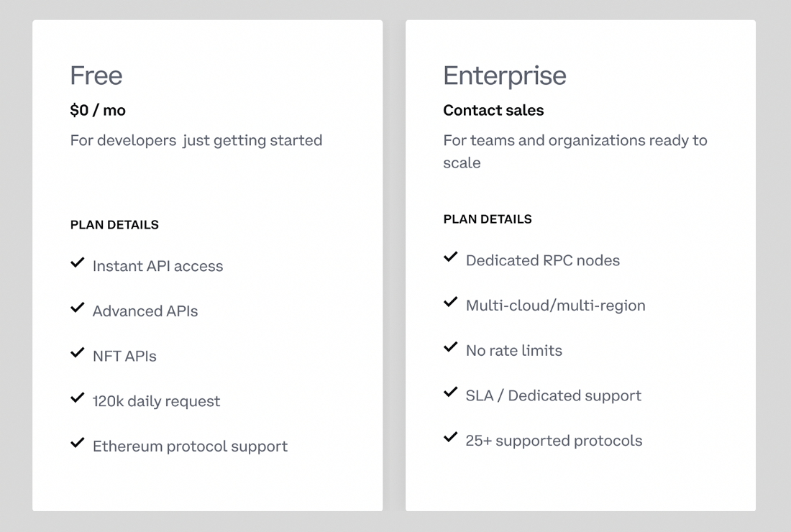The width and height of the screenshot is (791, 532).
Task: Click the checkmark beside 25+ supported protocols
Action: [x=452, y=437]
